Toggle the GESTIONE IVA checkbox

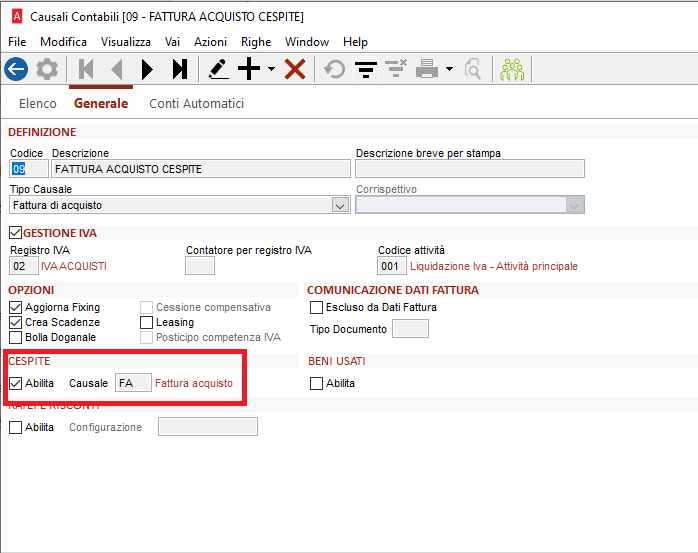[x=16, y=232]
